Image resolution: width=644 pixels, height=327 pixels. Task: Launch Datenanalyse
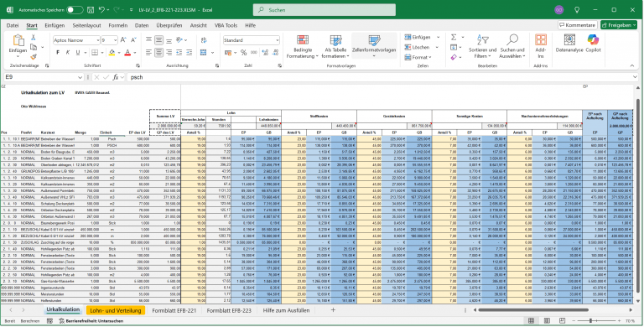(x=569, y=44)
